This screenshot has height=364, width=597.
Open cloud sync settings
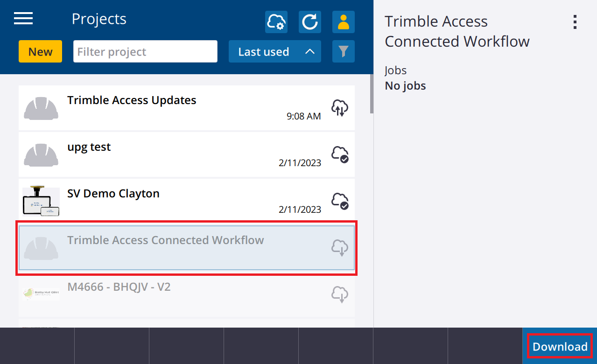(x=276, y=21)
